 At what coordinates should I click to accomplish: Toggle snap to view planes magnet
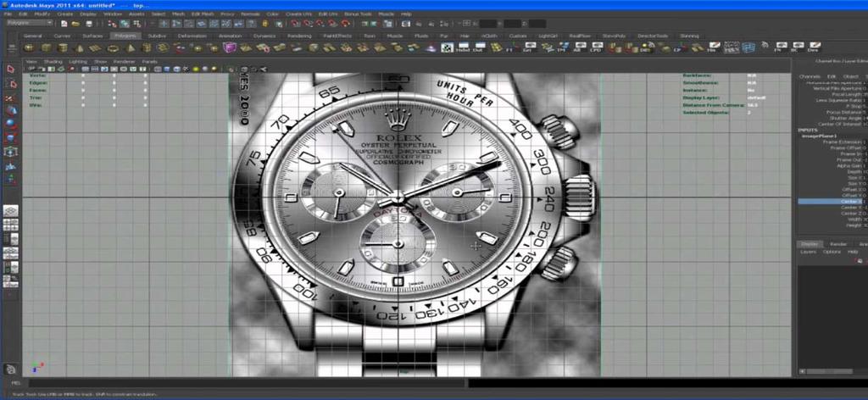pos(332,24)
